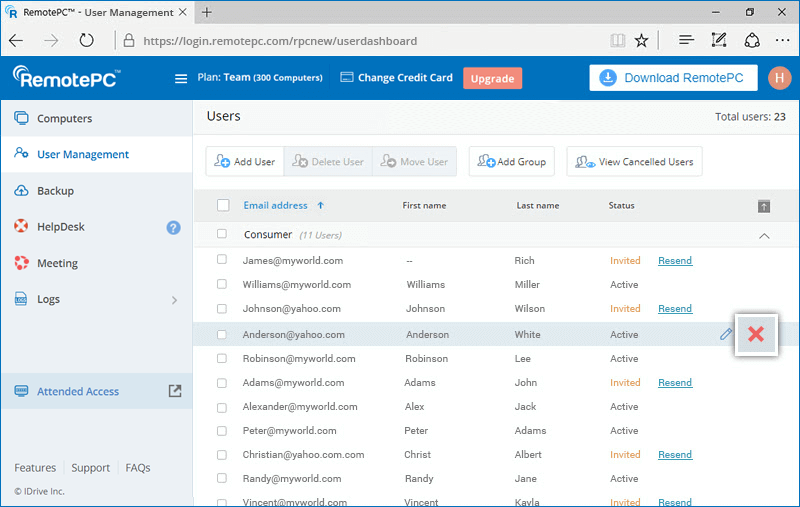The width and height of the screenshot is (800, 507).
Task: Select Anderson@yahoo.com checkbox
Action: coord(221,335)
